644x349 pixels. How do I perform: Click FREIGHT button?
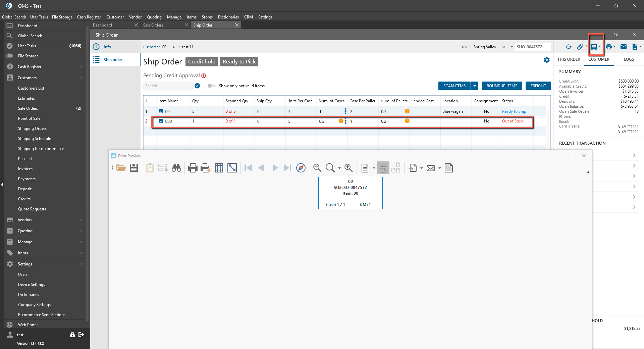click(538, 86)
